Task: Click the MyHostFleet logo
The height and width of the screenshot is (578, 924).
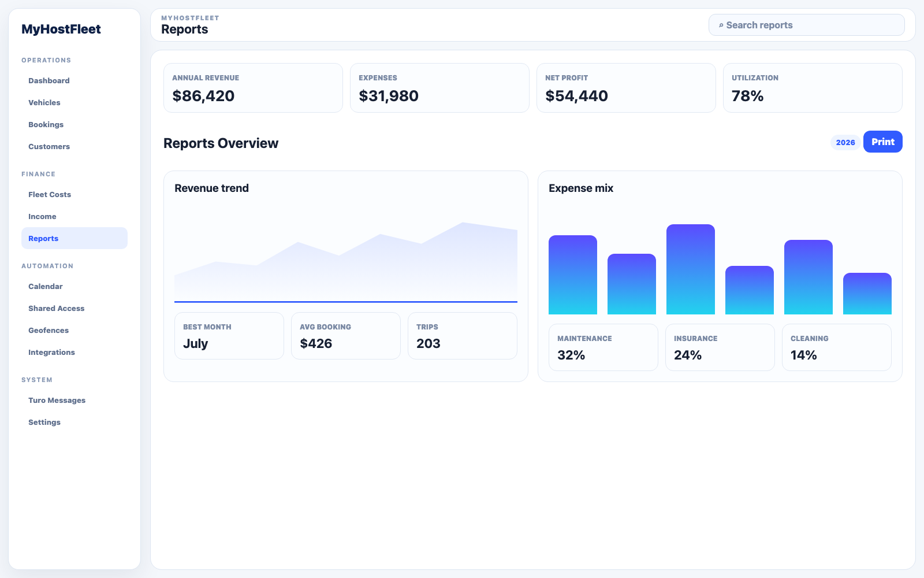Action: 61,29
